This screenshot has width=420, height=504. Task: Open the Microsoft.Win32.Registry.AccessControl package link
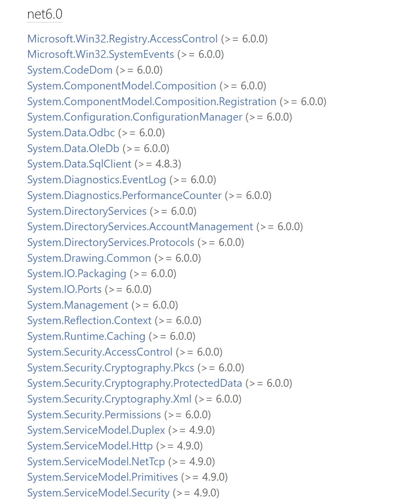[122, 39]
